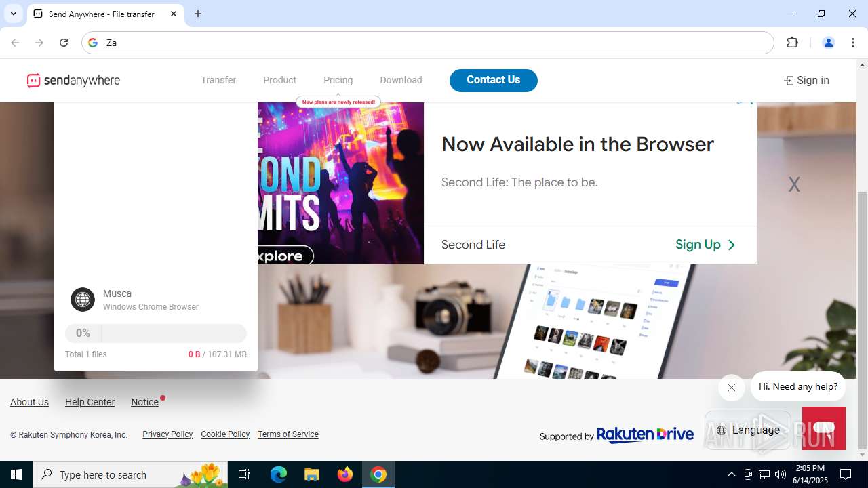Click the volume icon in the tray

781,474
